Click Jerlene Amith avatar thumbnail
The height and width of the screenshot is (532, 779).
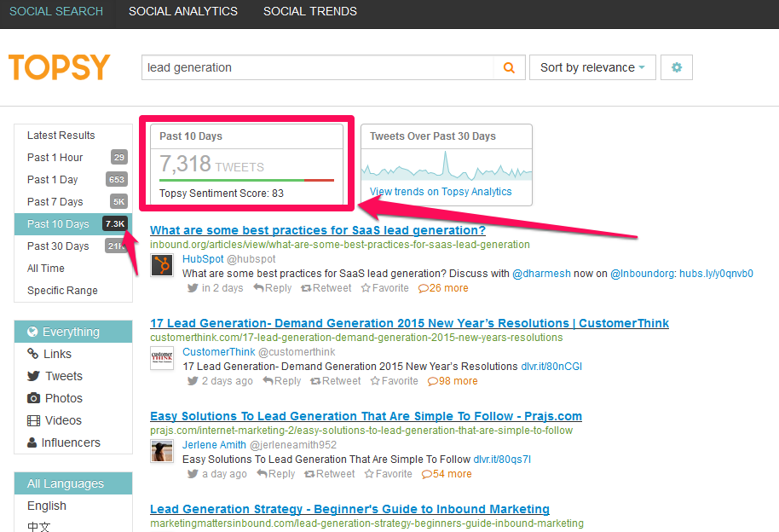(x=162, y=451)
